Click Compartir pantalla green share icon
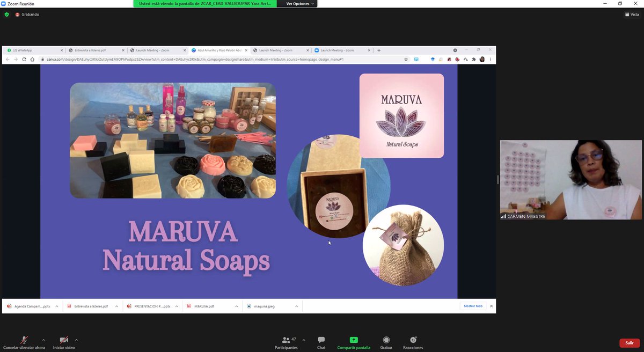 (354, 340)
